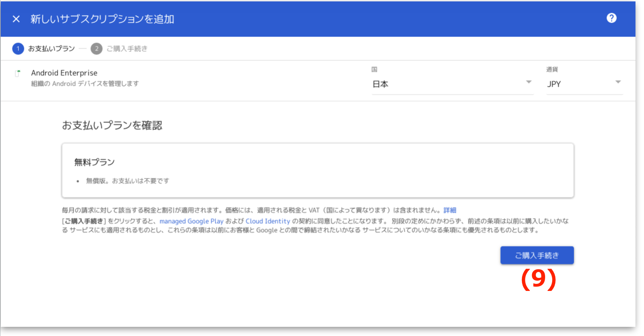
Task: Click the Cloud Identity link
Action: tap(267, 221)
